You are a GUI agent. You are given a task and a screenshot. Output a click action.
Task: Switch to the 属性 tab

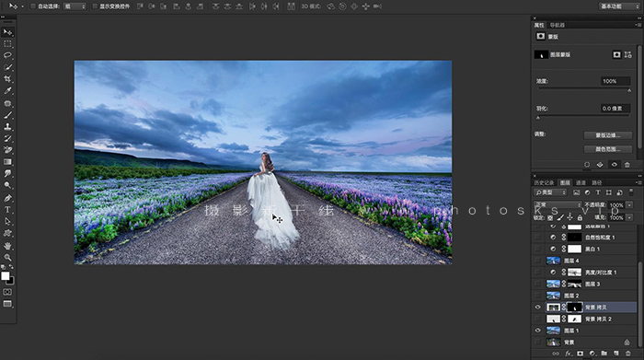(x=539, y=25)
